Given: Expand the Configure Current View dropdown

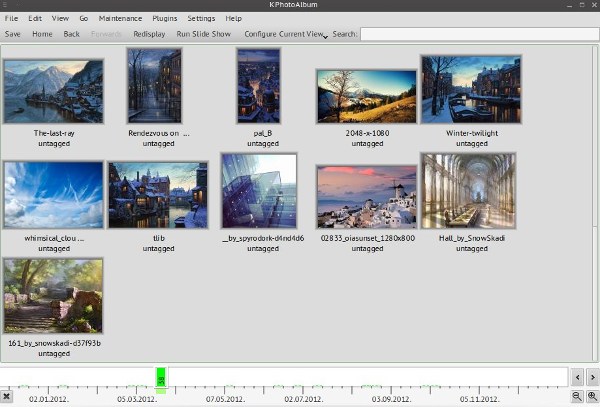Looking at the screenshot, I should tap(286, 34).
